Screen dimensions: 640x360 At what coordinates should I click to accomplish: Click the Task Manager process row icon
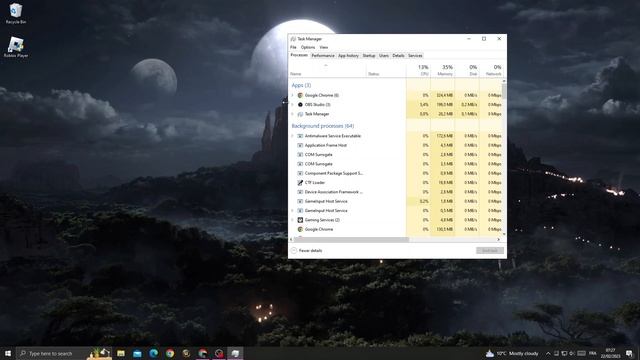[300, 114]
